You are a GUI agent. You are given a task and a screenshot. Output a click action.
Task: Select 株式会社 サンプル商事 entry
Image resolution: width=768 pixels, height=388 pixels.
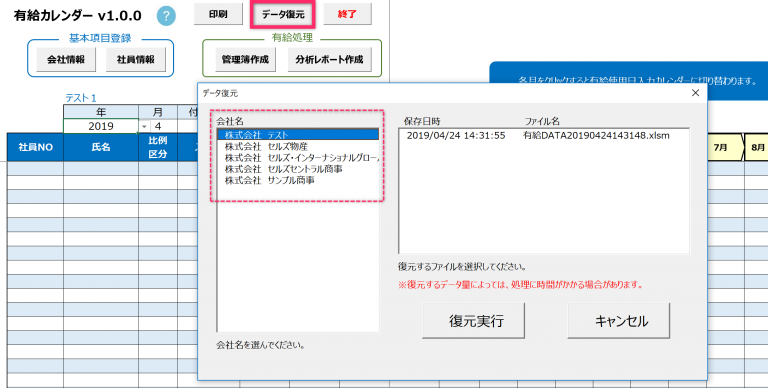point(298,180)
